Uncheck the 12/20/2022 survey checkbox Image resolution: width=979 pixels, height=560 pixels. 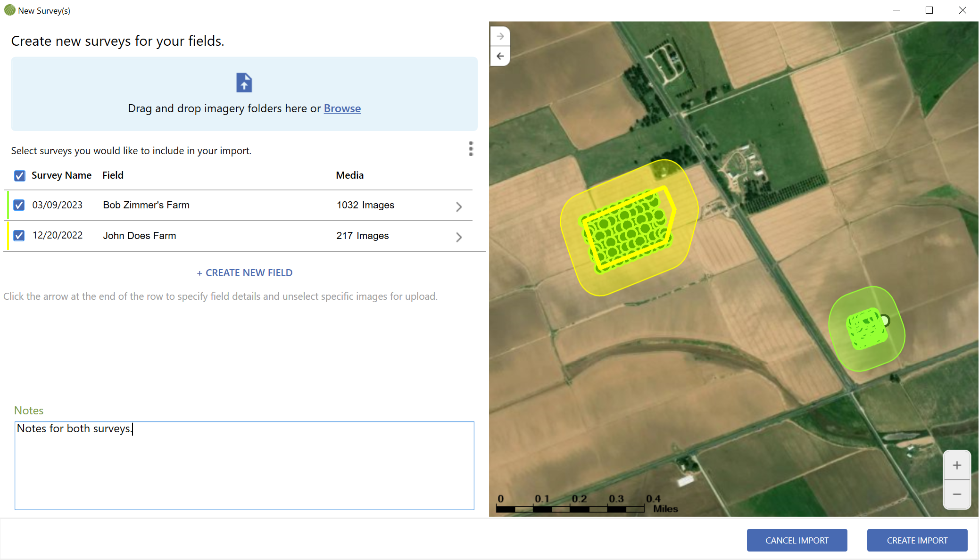(x=19, y=235)
